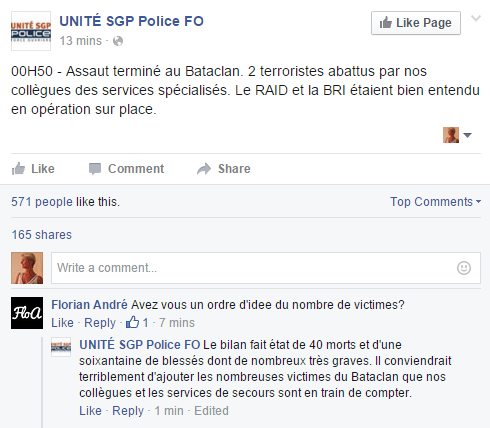
Task: Click Edited label on the page's reply
Action: coord(211,411)
